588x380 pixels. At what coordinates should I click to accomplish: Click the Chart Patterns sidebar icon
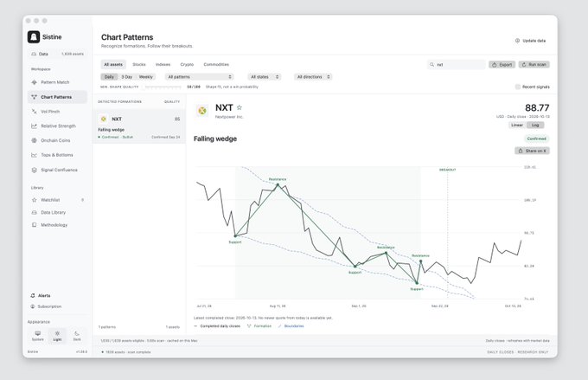click(34, 97)
